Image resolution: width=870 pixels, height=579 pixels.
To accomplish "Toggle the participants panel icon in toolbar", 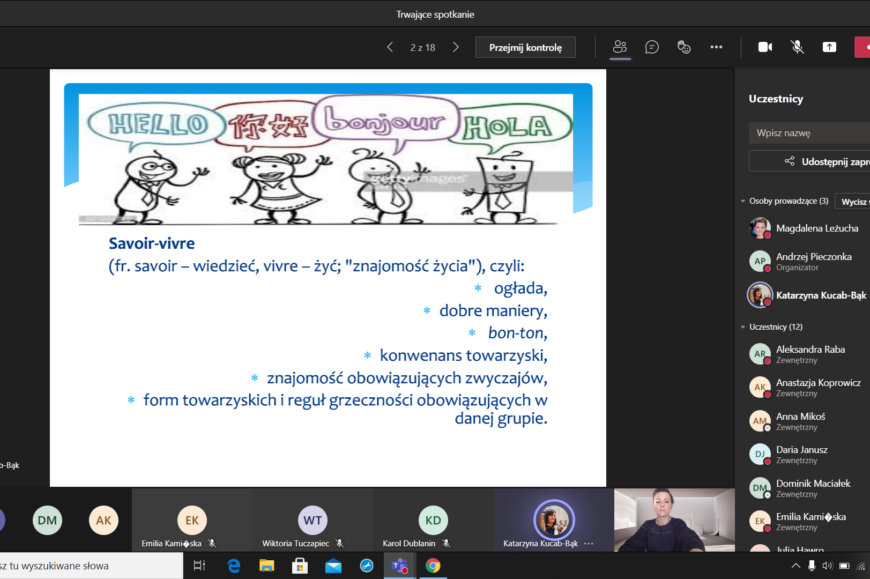I will point(620,47).
